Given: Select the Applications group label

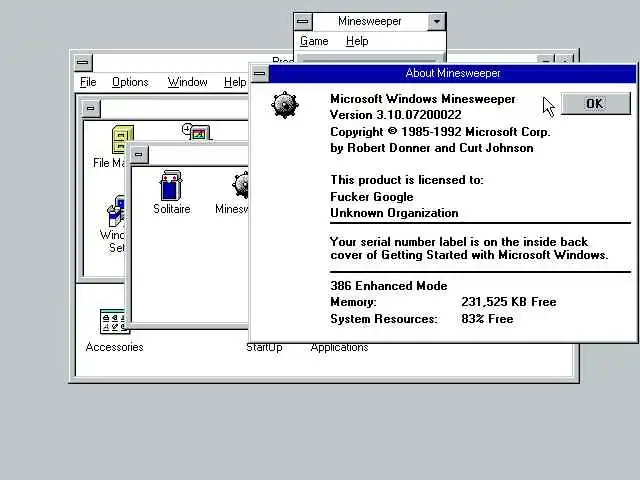Looking at the screenshot, I should click(x=339, y=348).
